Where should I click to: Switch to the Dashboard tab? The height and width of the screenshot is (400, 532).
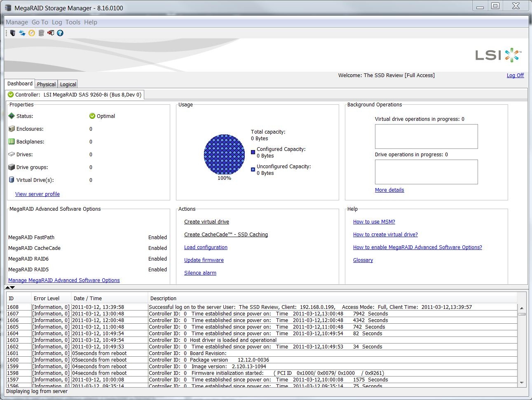click(20, 84)
